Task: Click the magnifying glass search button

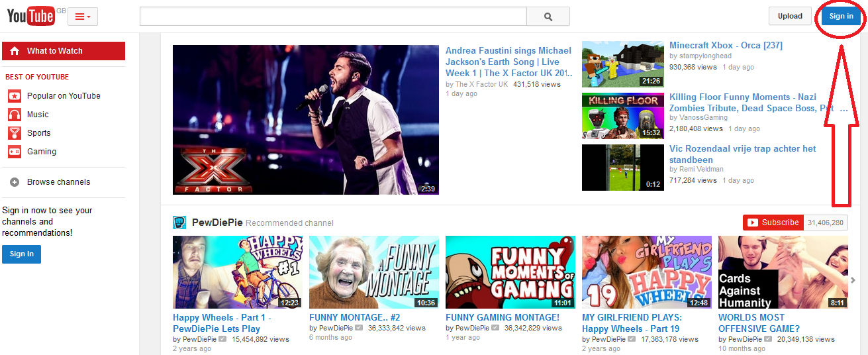Action: click(x=548, y=17)
